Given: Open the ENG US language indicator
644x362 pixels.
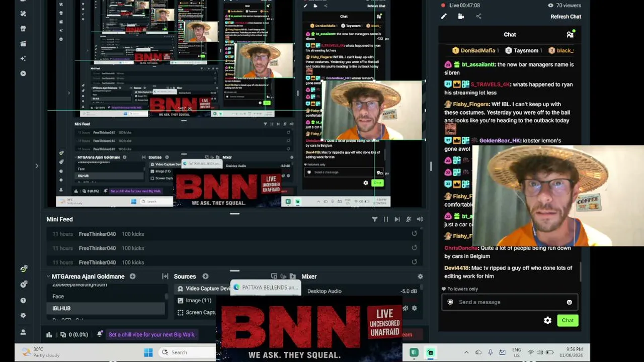Looking at the screenshot, I should (x=517, y=352).
